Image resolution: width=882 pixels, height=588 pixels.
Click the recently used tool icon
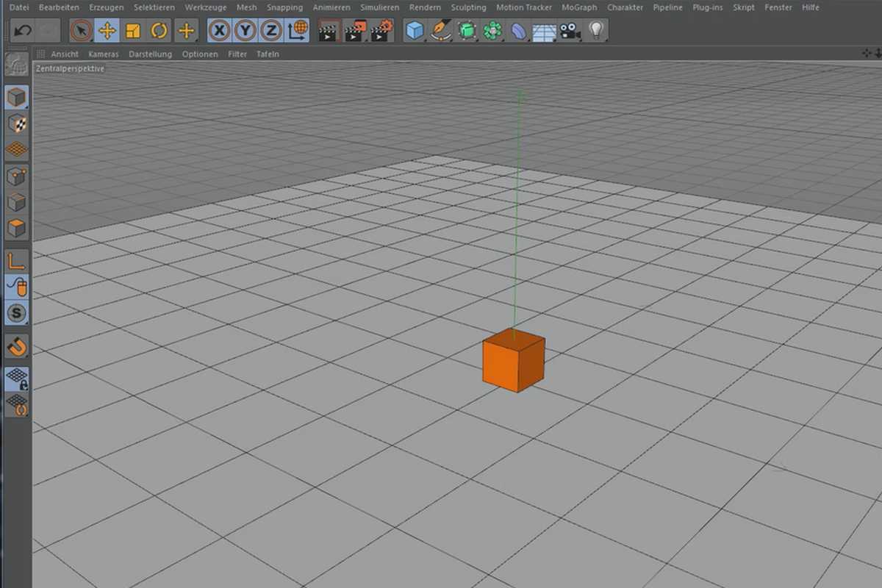186,31
